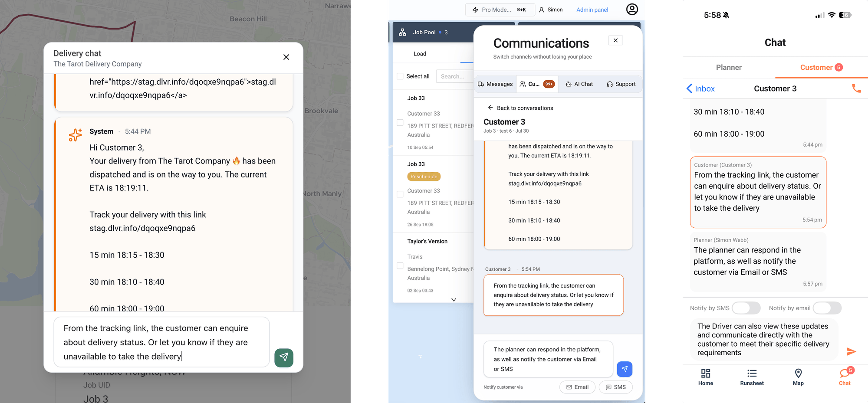Image resolution: width=868 pixels, height=403 pixels.
Task: Switch to the Messages tab
Action: click(x=495, y=84)
